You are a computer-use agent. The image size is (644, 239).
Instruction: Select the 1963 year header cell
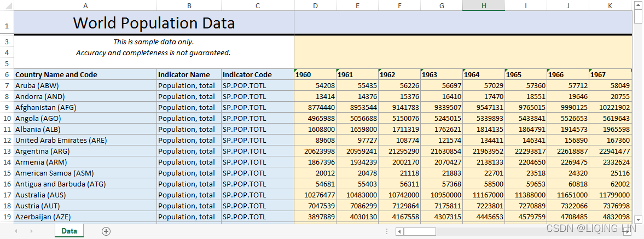click(442, 74)
